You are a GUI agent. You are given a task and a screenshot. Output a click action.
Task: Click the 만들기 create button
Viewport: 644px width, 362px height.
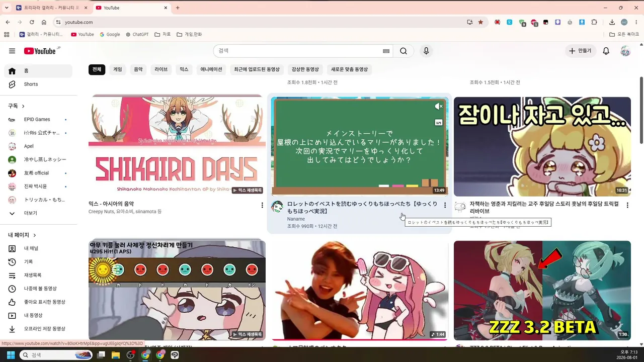point(580,51)
